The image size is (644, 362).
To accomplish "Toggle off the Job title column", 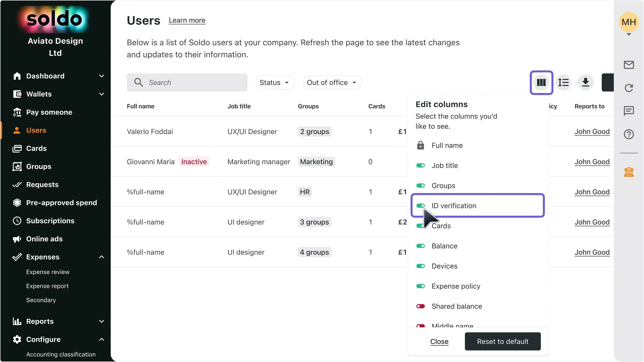I will coord(421,165).
